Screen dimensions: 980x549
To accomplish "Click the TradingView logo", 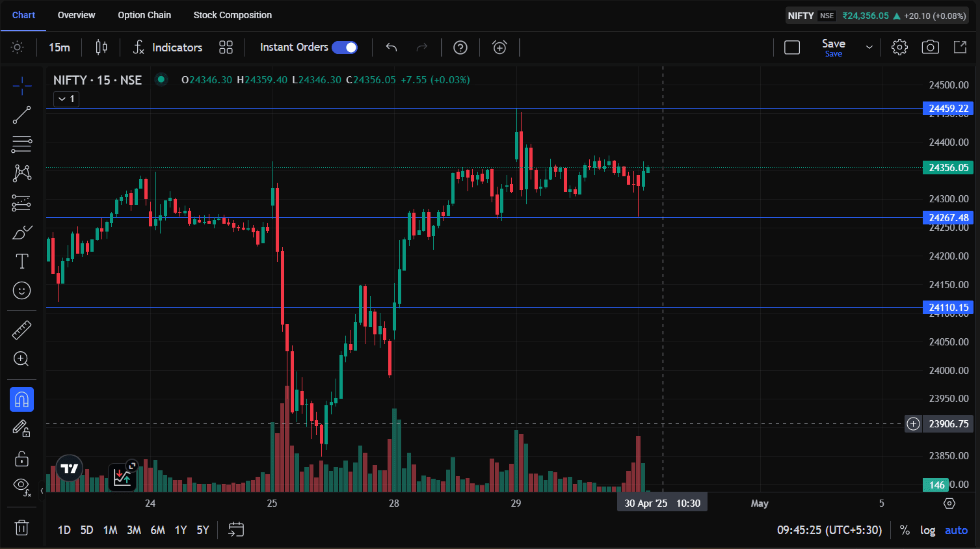I will point(69,468).
